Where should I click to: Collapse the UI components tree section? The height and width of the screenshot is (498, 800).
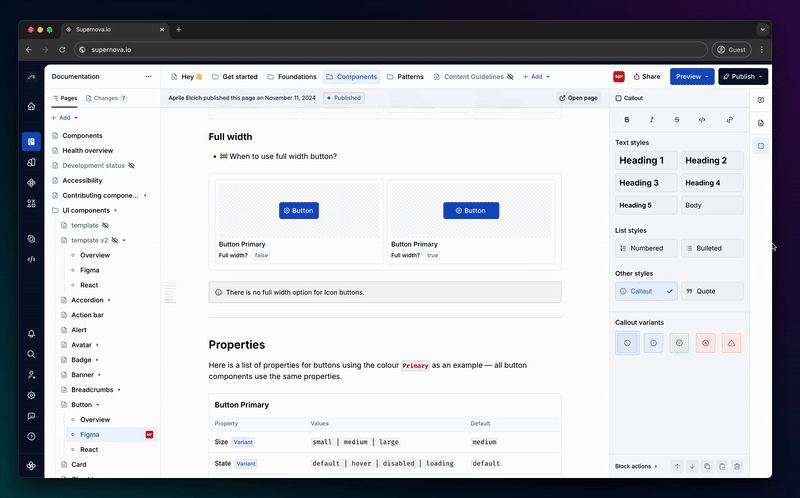click(114, 210)
